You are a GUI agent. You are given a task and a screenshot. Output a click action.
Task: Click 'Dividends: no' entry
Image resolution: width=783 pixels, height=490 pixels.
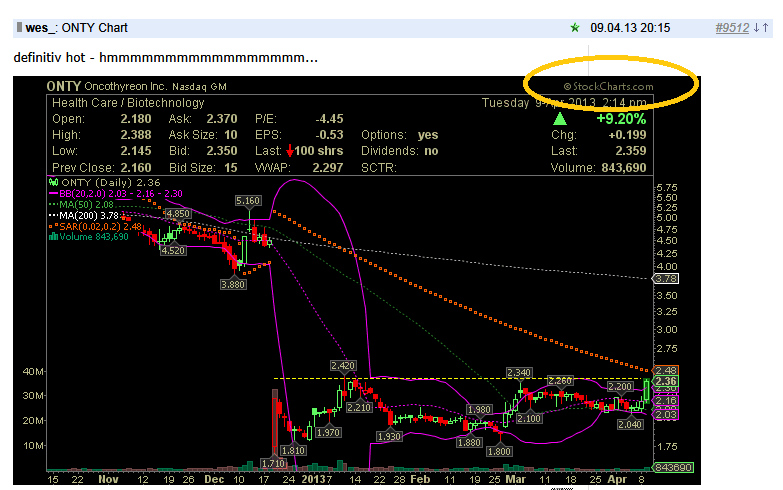click(399, 151)
